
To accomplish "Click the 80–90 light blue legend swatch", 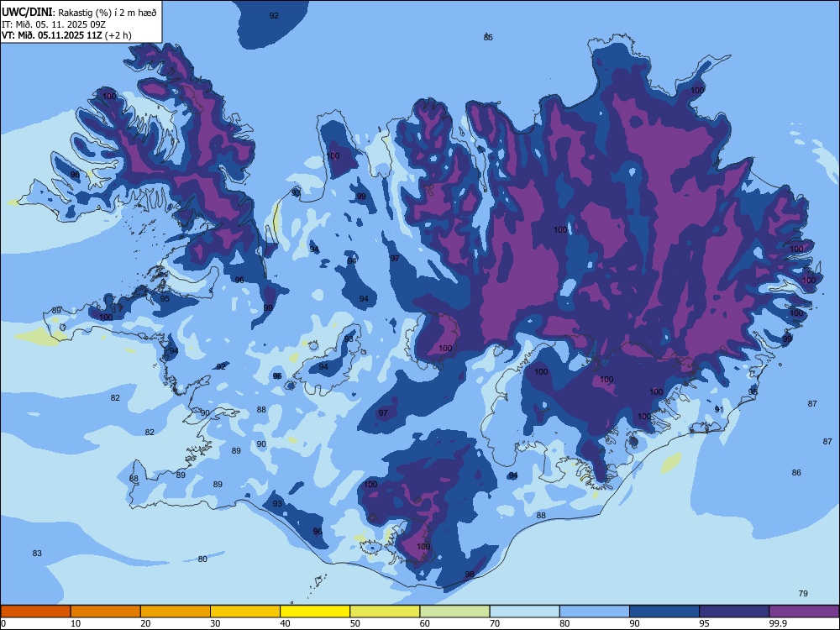I will pos(595,612).
